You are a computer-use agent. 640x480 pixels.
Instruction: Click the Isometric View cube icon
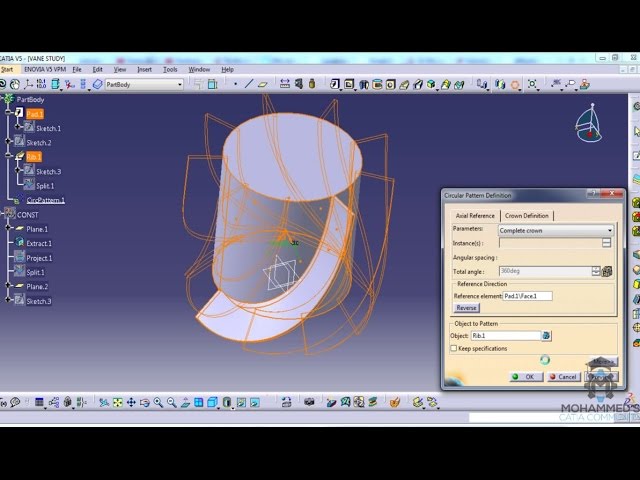click(x=212, y=403)
